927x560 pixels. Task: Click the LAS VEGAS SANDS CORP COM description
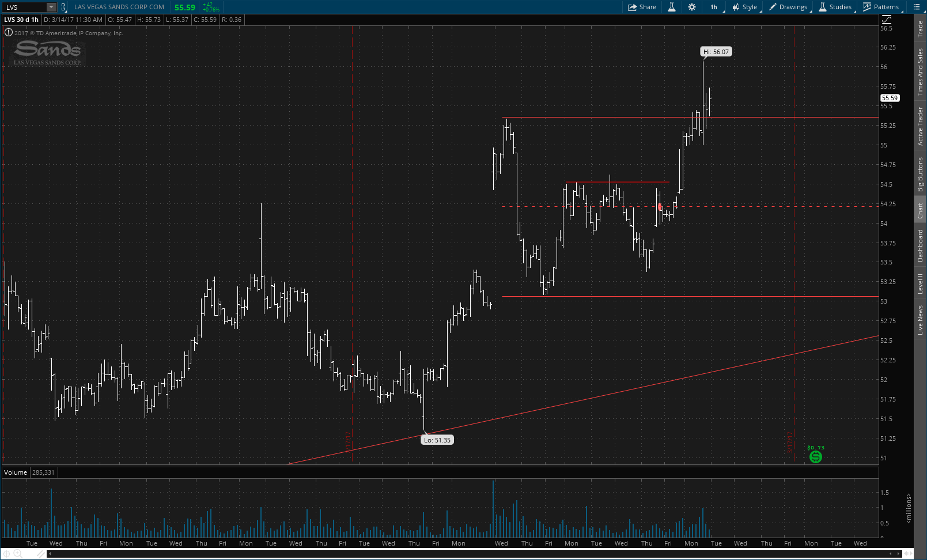(119, 7)
